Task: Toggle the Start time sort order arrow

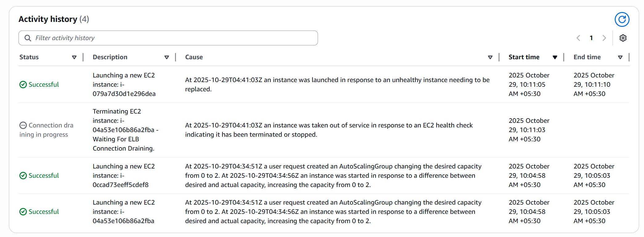Action: click(x=555, y=57)
